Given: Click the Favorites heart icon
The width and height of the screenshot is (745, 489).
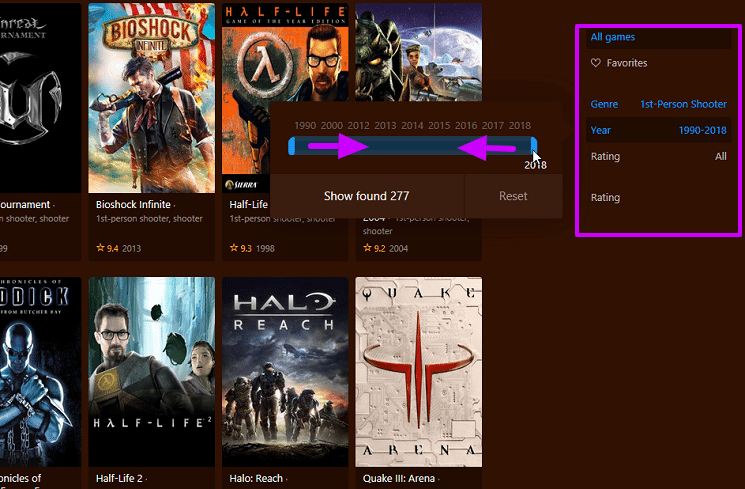Looking at the screenshot, I should pos(596,63).
